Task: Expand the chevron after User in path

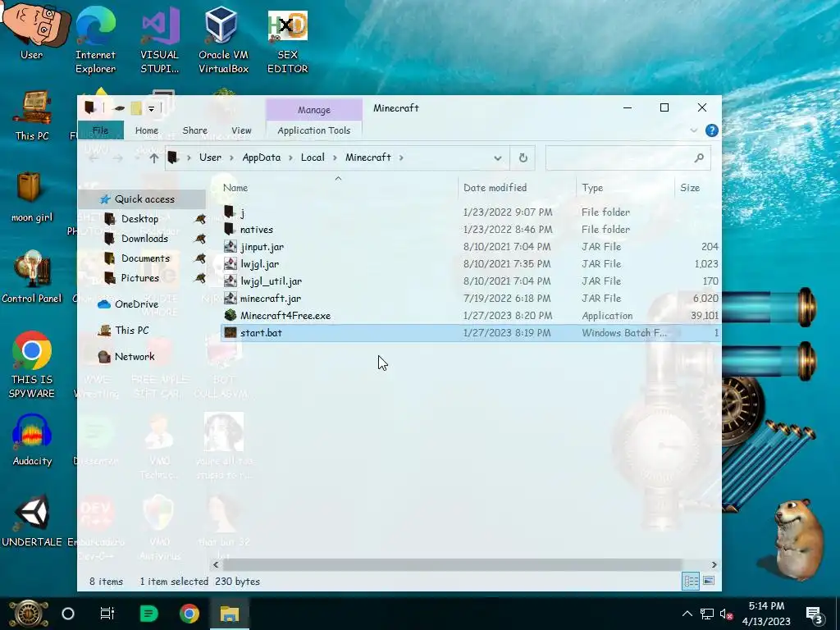Action: point(231,157)
